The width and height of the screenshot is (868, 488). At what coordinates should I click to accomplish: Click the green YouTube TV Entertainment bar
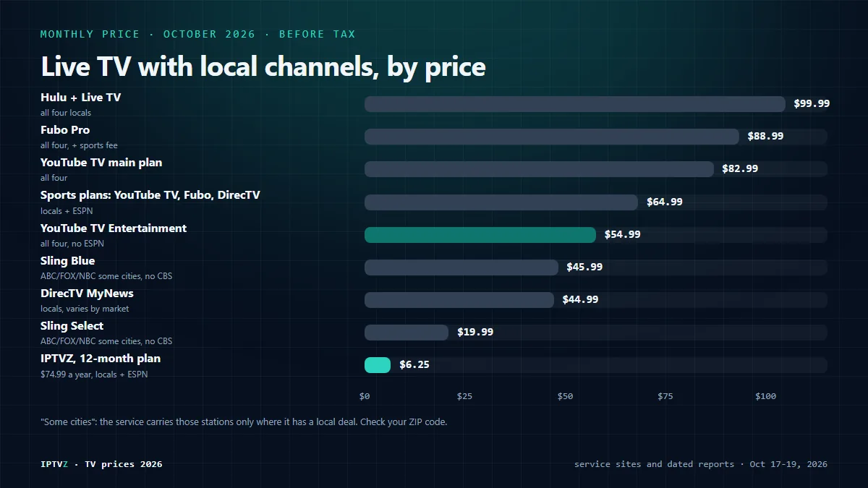[480, 235]
